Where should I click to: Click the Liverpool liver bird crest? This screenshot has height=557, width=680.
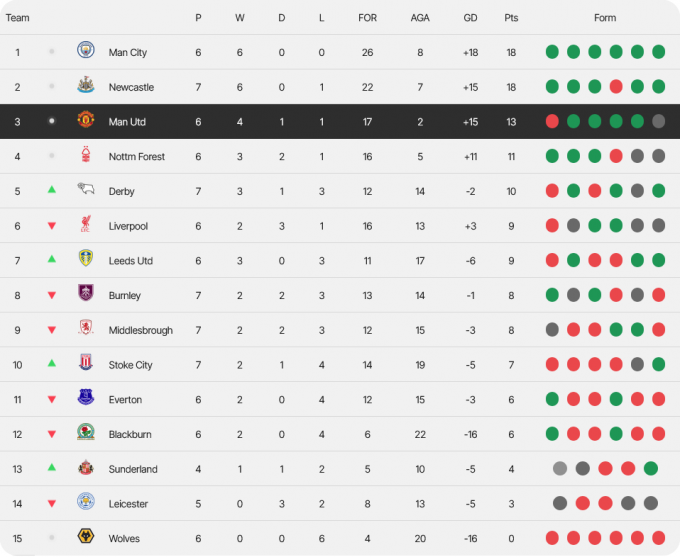[x=86, y=224]
